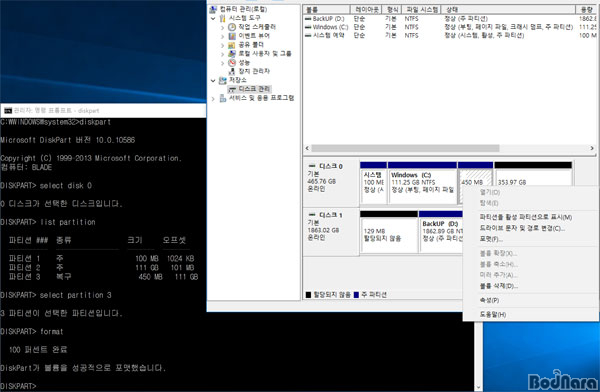This screenshot has width=600, height=392.
Task: Click the System Tools (시스템 도구) icon
Action: click(222, 18)
